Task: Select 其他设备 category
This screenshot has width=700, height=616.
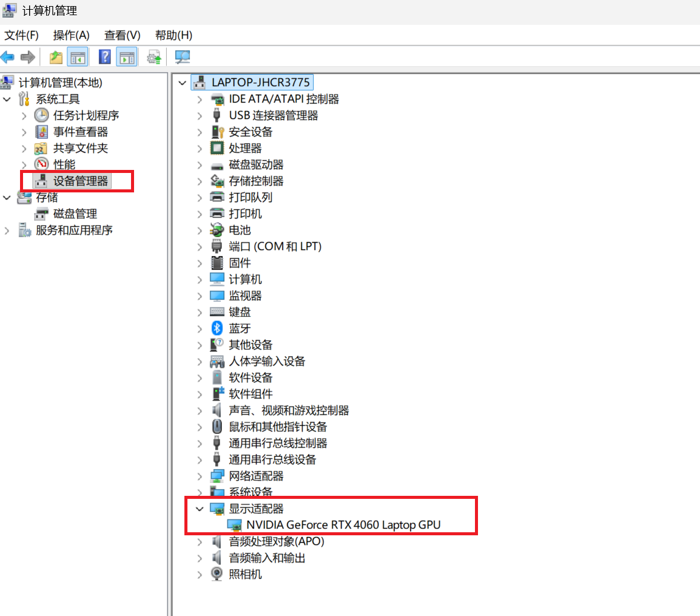Action: pos(251,345)
